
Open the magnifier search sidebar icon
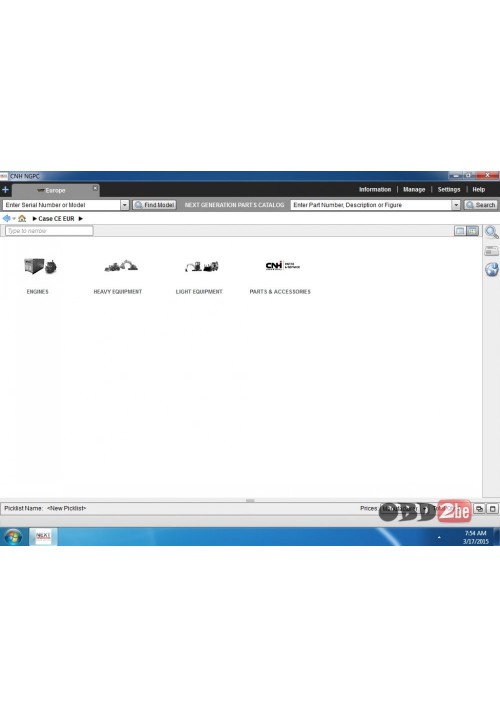point(492,232)
